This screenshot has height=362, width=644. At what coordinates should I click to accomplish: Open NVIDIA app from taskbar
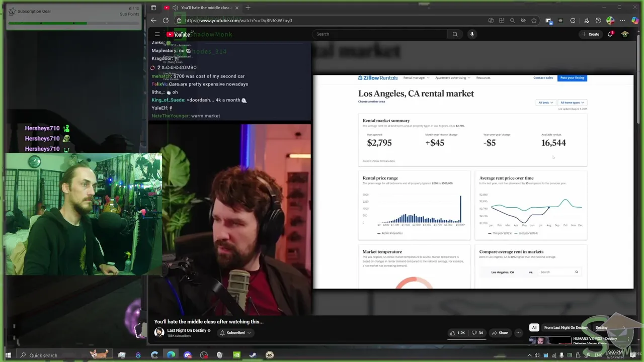[x=236, y=355]
